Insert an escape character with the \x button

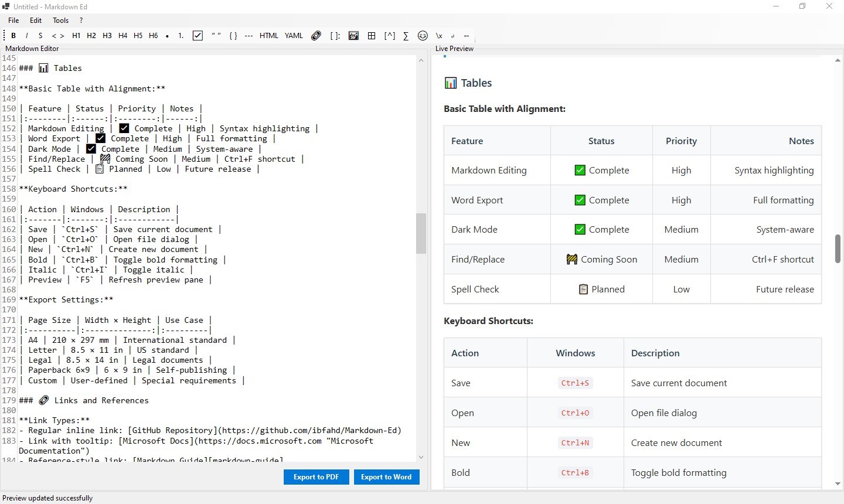click(x=439, y=36)
